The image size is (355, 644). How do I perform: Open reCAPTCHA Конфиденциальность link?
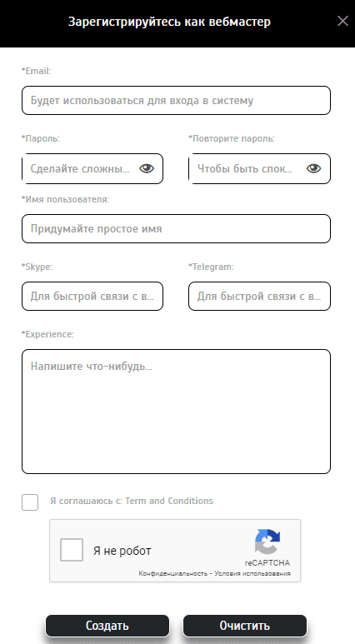pos(173,573)
